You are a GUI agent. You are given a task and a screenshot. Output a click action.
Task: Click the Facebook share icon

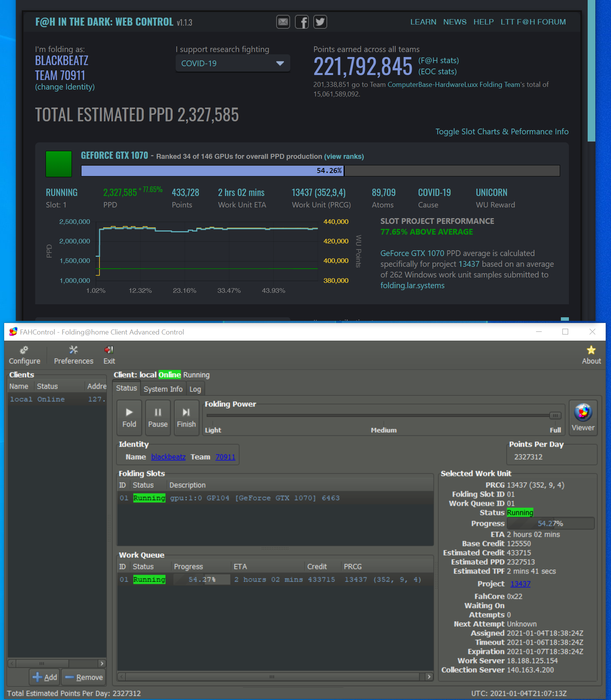(x=302, y=22)
